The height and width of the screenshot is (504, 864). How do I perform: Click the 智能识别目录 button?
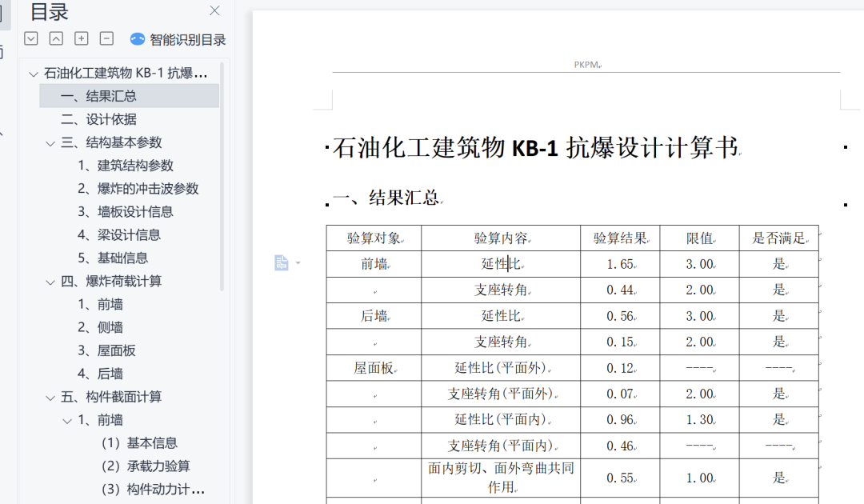click(177, 38)
